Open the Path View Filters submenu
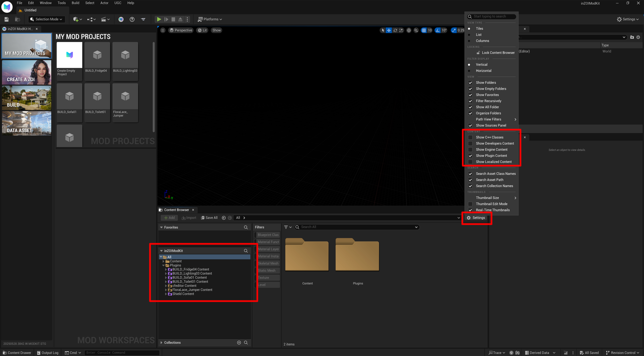644x356 pixels. [x=491, y=119]
